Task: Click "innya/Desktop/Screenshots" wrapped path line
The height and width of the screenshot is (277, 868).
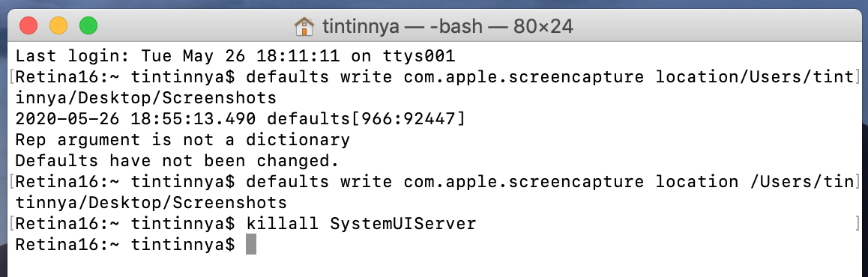Action: point(145,98)
